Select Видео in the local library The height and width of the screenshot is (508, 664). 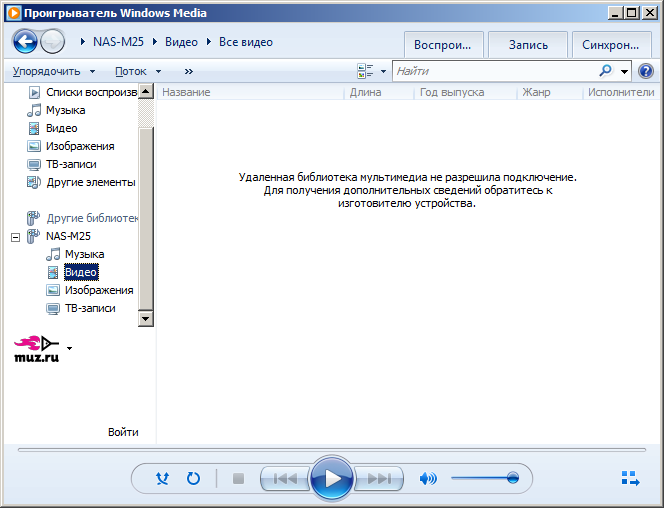pos(61,128)
